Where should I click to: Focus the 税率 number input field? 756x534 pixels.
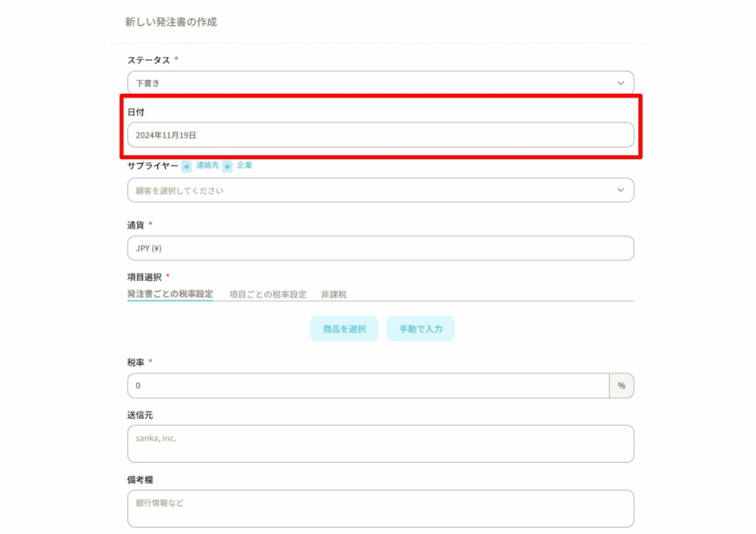368,386
